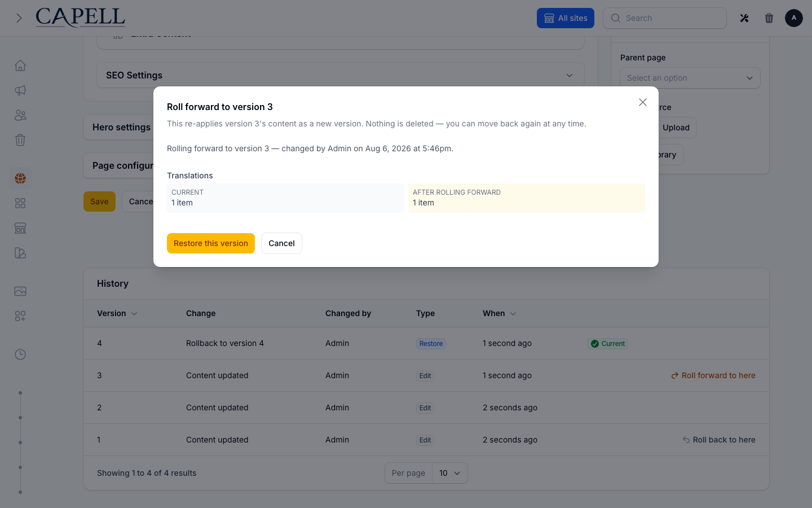Click the All sites button
This screenshot has height=508, width=812.
(x=566, y=18)
